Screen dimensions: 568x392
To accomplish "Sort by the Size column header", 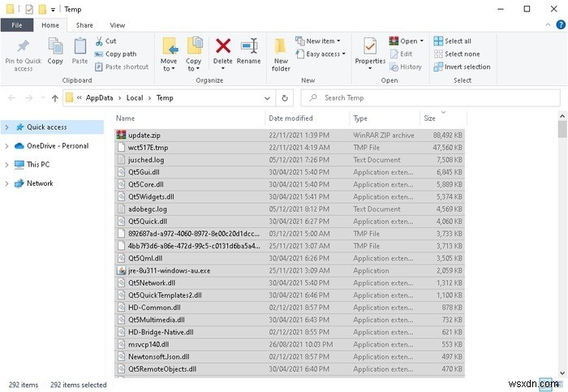I will click(443, 118).
